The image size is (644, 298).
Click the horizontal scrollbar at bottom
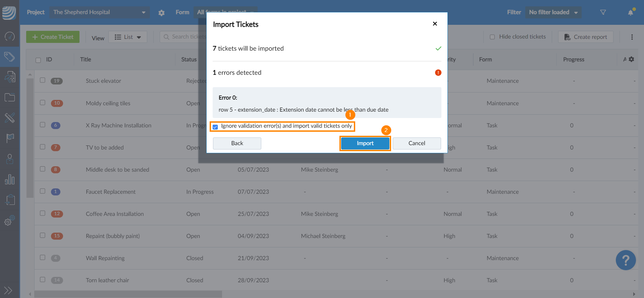(x=128, y=294)
